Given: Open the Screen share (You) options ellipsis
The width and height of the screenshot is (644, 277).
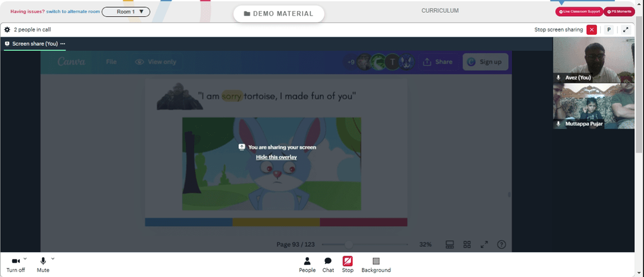Looking at the screenshot, I should pyautogui.click(x=62, y=44).
